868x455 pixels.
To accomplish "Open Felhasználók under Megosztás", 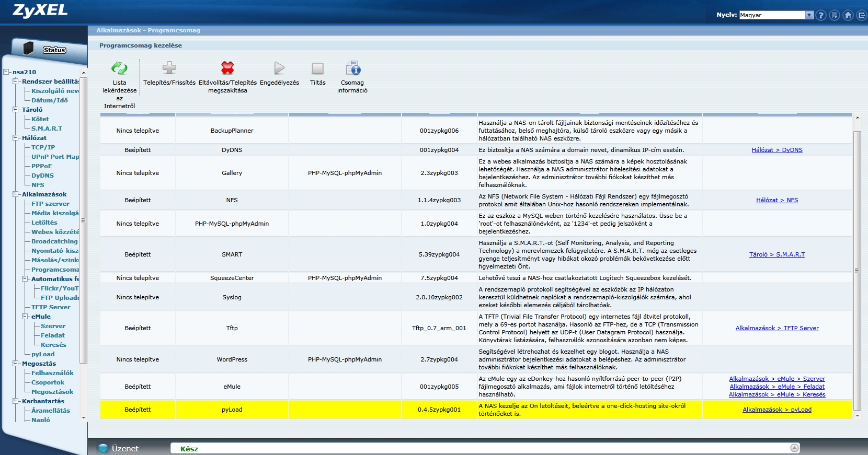I will tap(52, 373).
